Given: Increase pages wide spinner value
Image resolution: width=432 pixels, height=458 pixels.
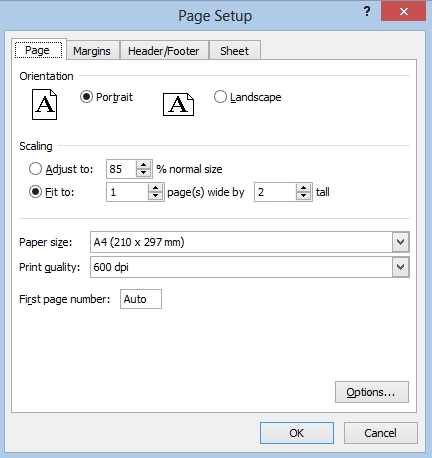Looking at the screenshot, I should tap(155, 188).
